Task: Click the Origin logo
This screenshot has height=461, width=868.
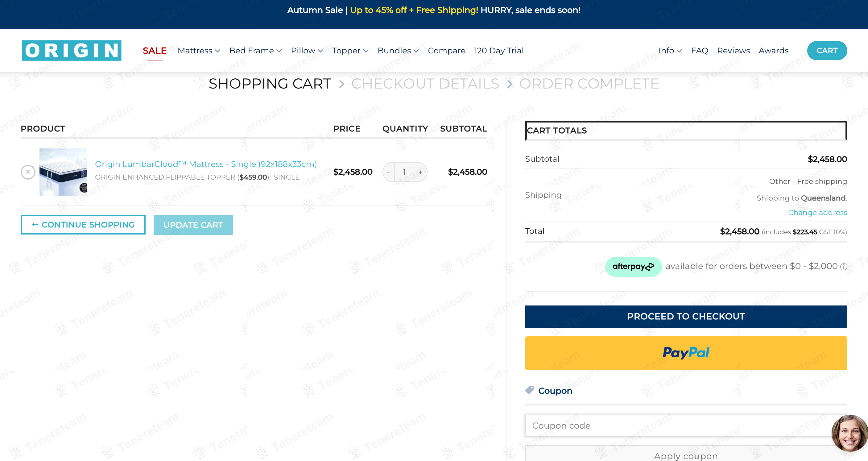Action: click(x=72, y=51)
